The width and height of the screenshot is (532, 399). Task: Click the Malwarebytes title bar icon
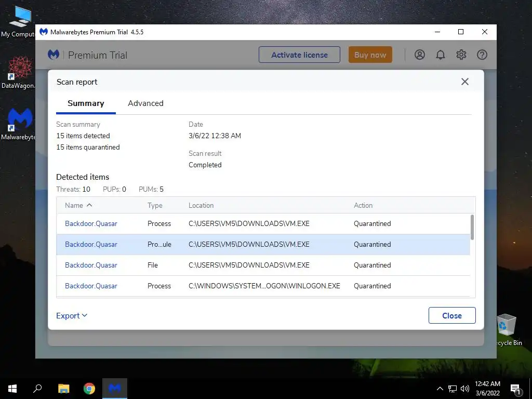(x=44, y=32)
